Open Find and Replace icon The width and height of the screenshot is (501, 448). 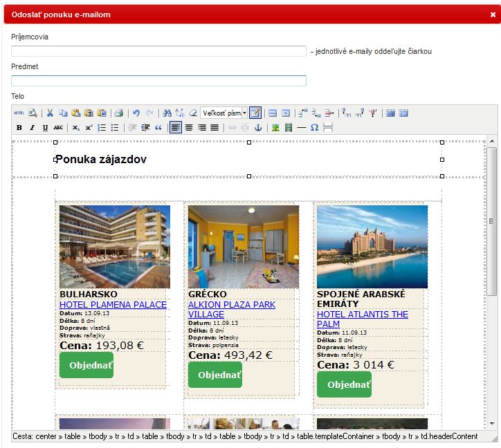tap(180, 113)
